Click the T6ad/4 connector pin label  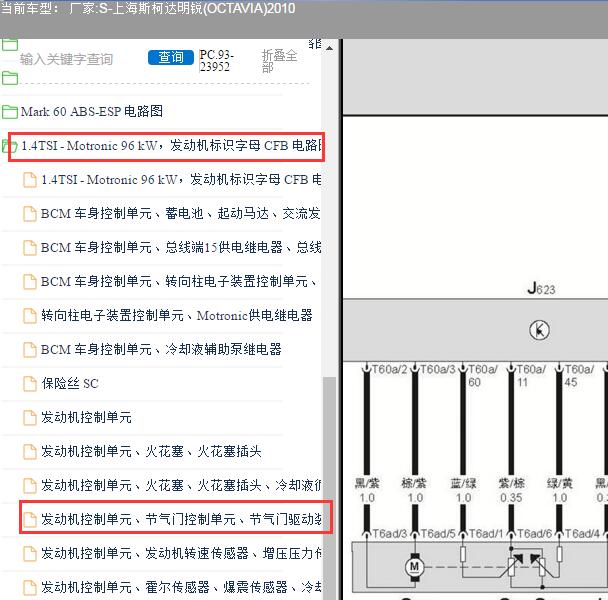tap(582, 534)
